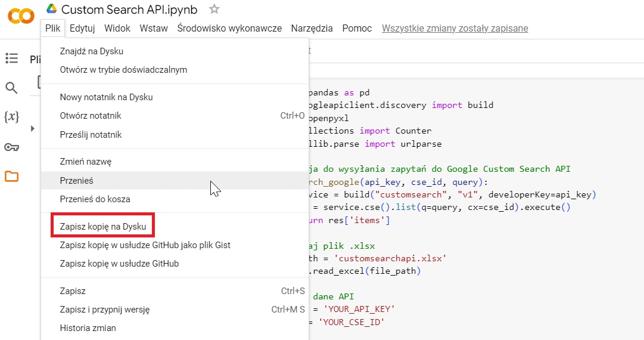Select Zapisz with Ctrl+S shortcut
The width and height of the screenshot is (644, 340).
[175, 291]
